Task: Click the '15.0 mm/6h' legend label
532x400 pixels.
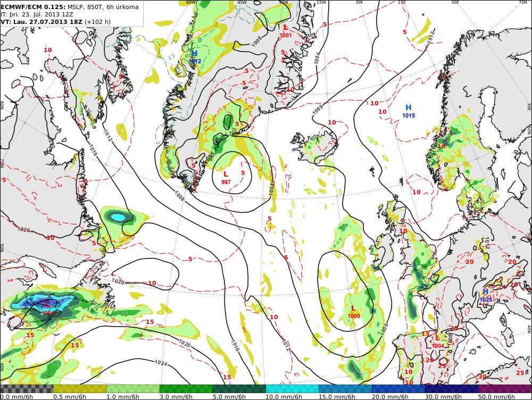Action: pos(337,397)
